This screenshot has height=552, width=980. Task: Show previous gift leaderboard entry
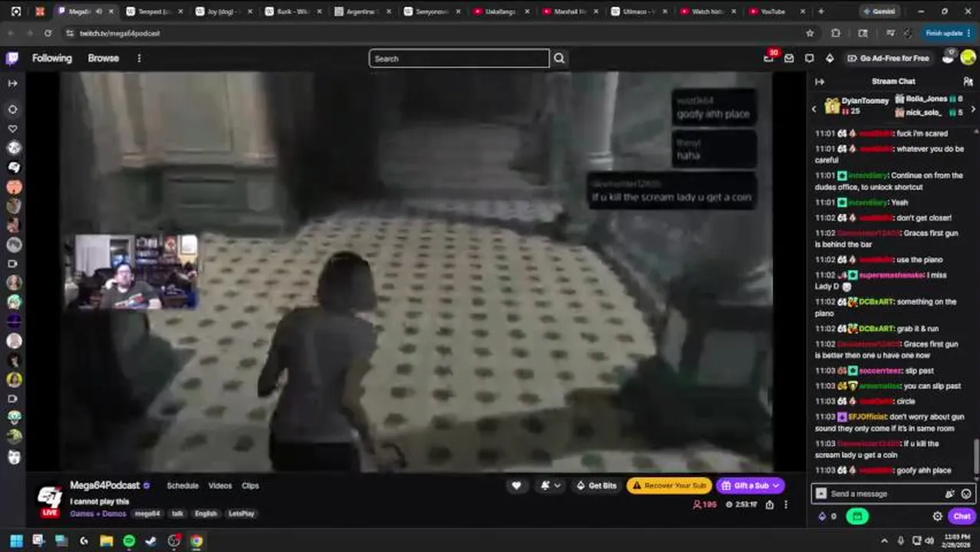click(814, 109)
